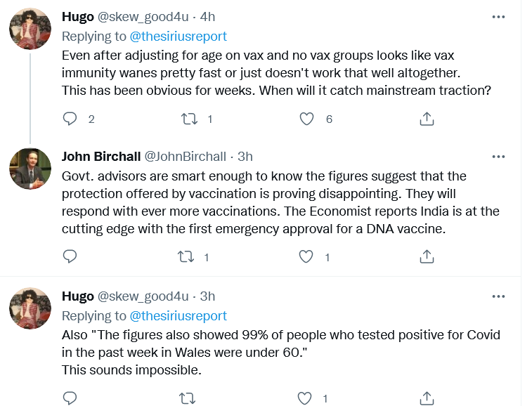Share Hugo's tweet about Wales figures
This screenshot has width=532, height=406.
tap(426, 398)
